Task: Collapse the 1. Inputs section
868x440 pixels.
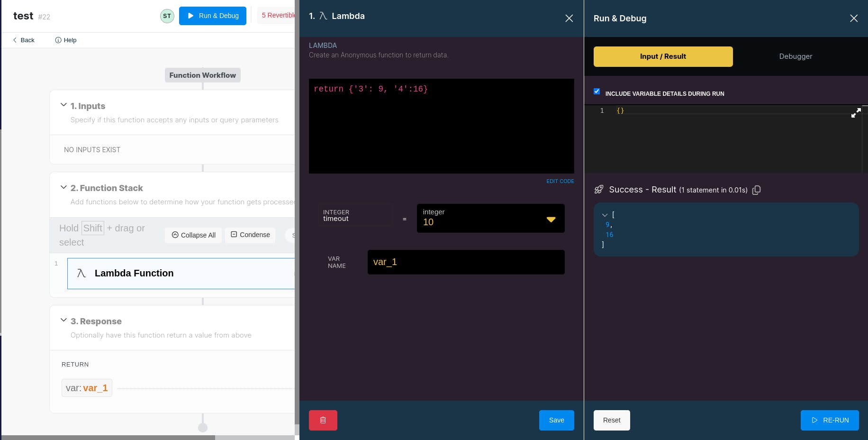Action: pos(63,105)
